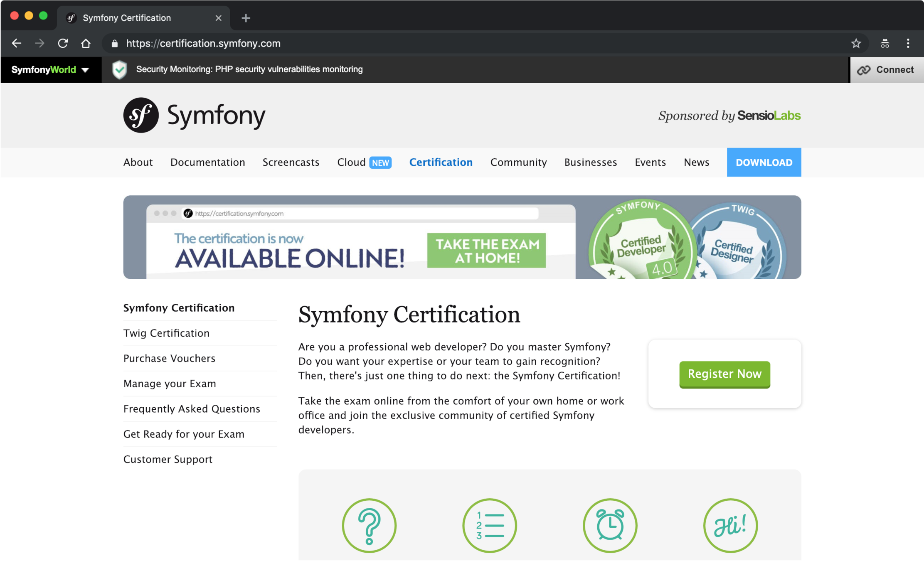The width and height of the screenshot is (924, 561).
Task: Click the question mark circle icon
Action: pos(369,525)
